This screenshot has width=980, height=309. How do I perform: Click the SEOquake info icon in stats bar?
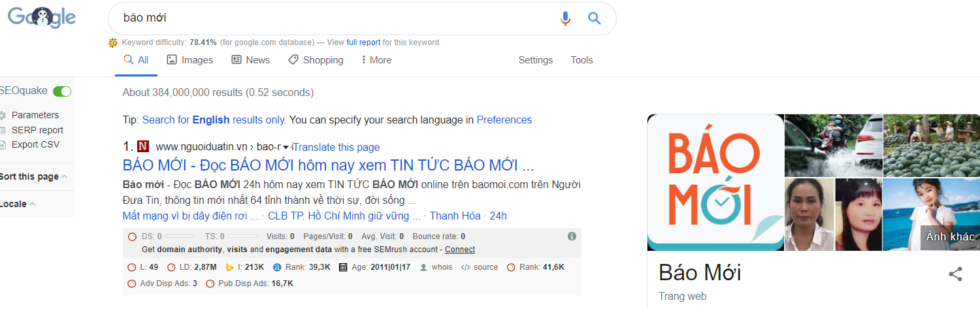pos(572,236)
